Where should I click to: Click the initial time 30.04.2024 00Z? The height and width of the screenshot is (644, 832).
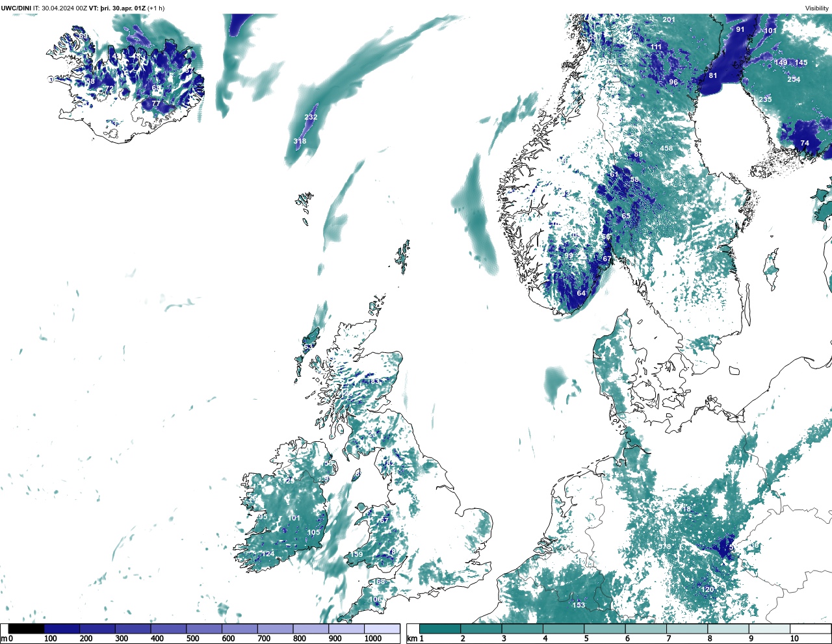64,8
